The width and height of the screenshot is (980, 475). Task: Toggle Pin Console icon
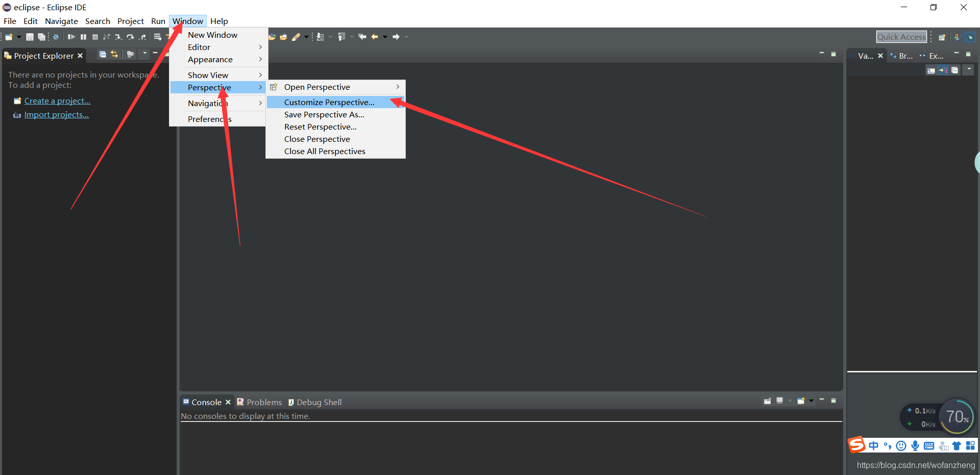coord(767,401)
